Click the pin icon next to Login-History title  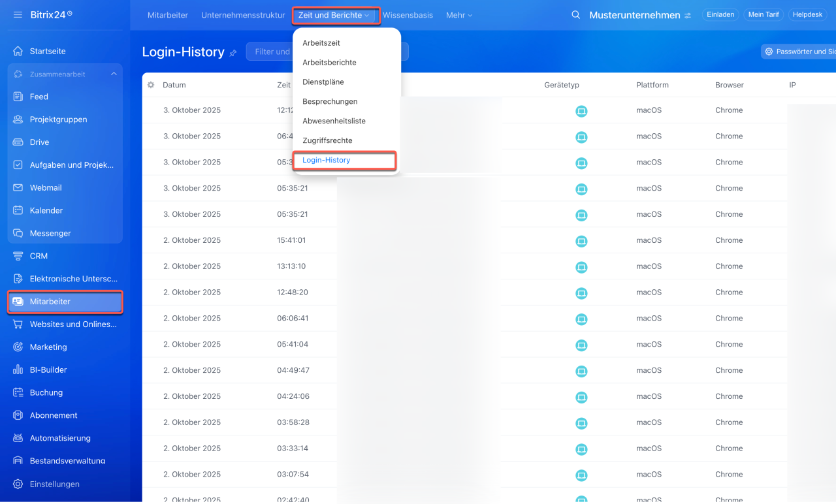pyautogui.click(x=233, y=53)
